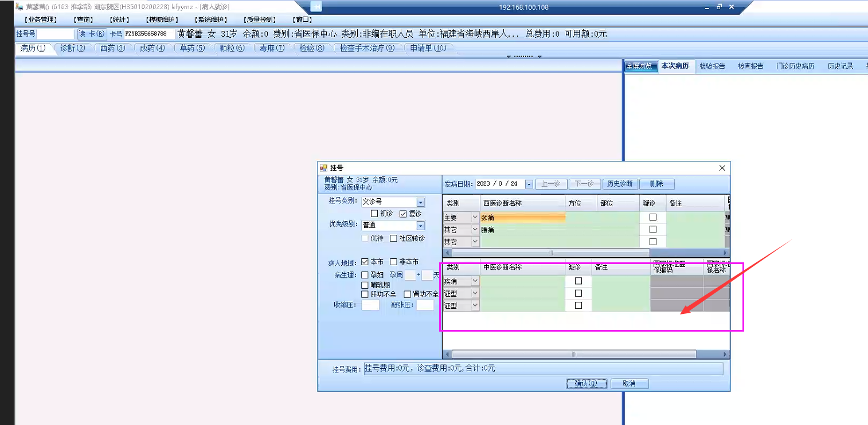This screenshot has width=868, height=425.
Task: Mark the patient as 孕妇
Action: coord(365,275)
